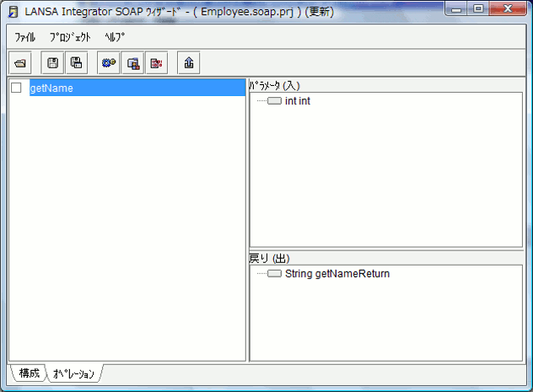The height and width of the screenshot is (392, 533).
Task: Click the upload arrow toolbar icon
Action: pyautogui.click(x=189, y=63)
